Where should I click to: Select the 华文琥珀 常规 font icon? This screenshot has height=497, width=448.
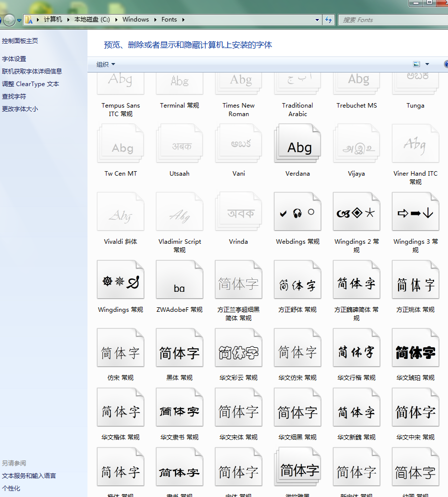(x=415, y=348)
